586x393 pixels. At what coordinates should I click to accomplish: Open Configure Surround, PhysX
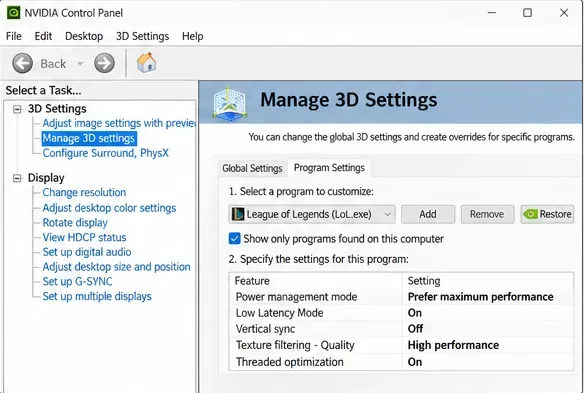pyautogui.click(x=105, y=153)
